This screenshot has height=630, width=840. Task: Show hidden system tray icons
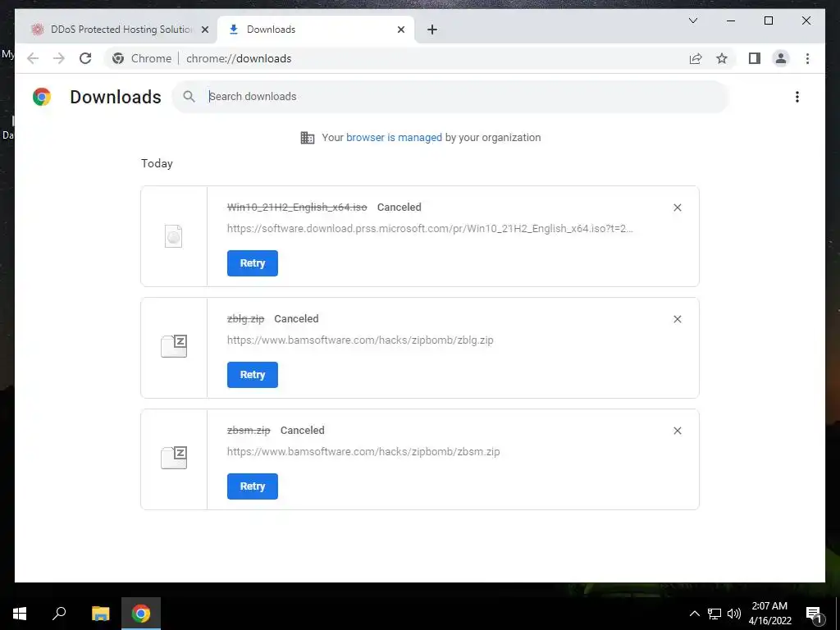(694, 614)
